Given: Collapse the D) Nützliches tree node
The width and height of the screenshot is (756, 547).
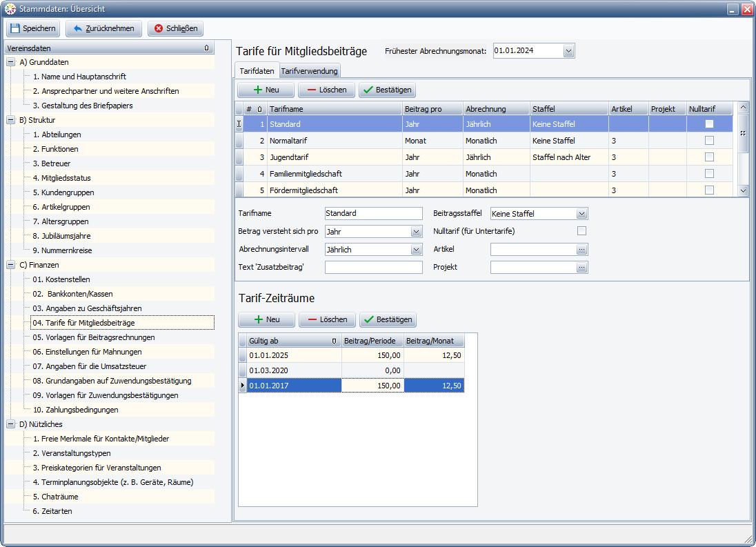Looking at the screenshot, I should (x=10, y=424).
